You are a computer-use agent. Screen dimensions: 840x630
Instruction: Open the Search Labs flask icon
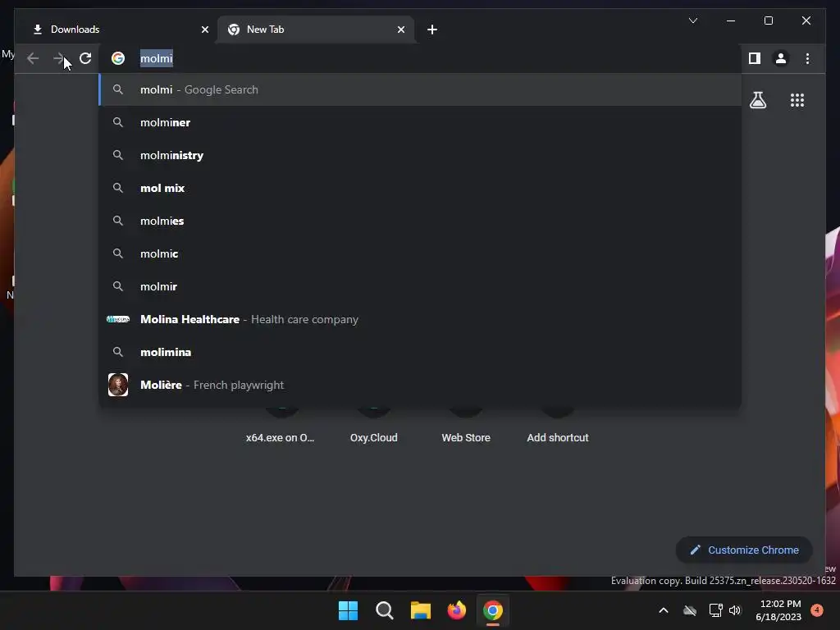click(x=757, y=100)
